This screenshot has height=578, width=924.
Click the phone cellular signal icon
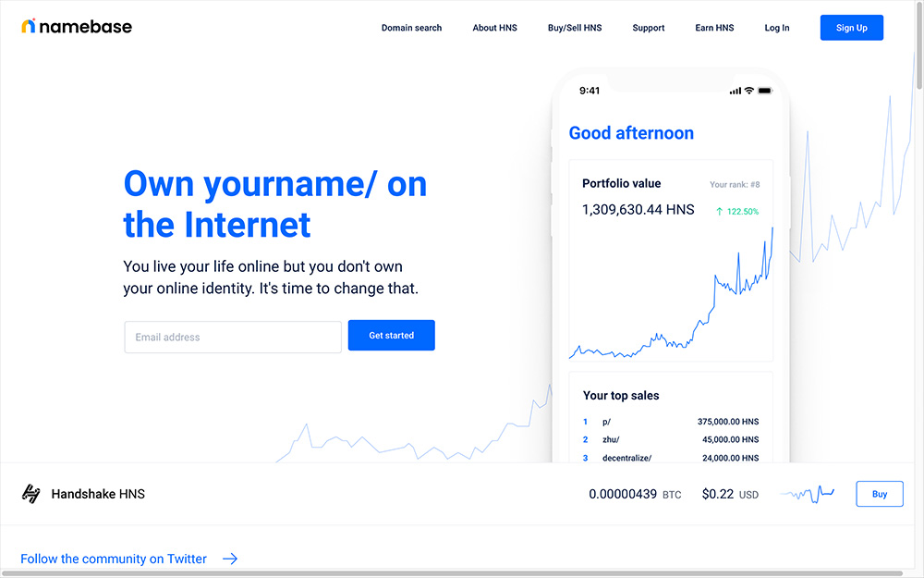(736, 91)
